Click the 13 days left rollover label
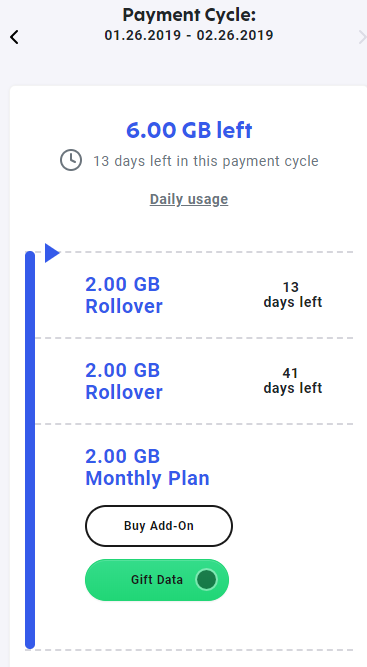The height and width of the screenshot is (667, 367). [293, 295]
